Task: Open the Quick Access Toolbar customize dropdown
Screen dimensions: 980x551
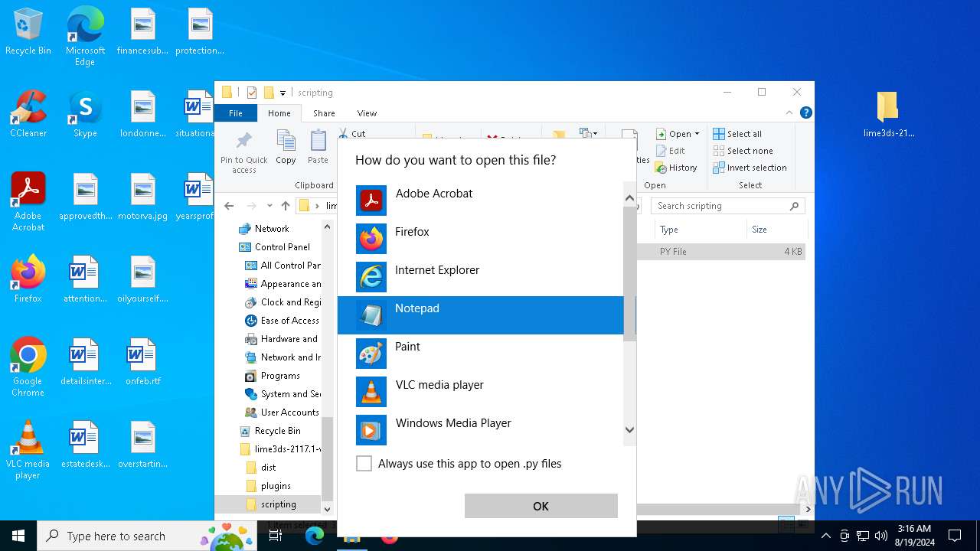Action: tap(283, 93)
